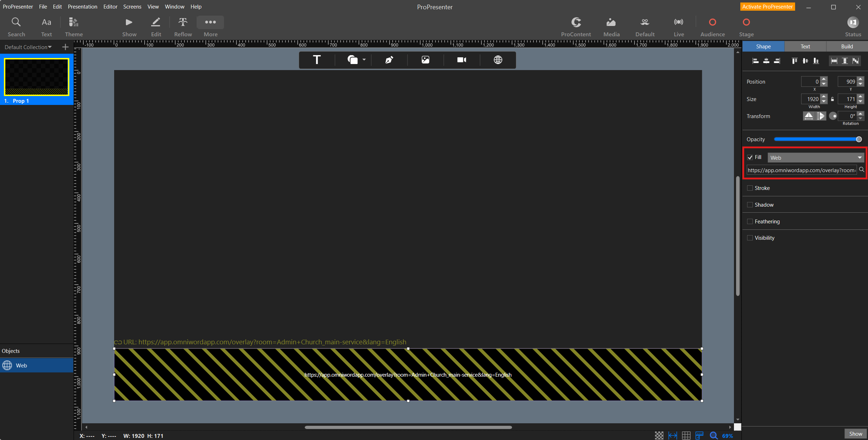The height and width of the screenshot is (440, 868).
Task: Align objects to top edge
Action: tap(794, 61)
